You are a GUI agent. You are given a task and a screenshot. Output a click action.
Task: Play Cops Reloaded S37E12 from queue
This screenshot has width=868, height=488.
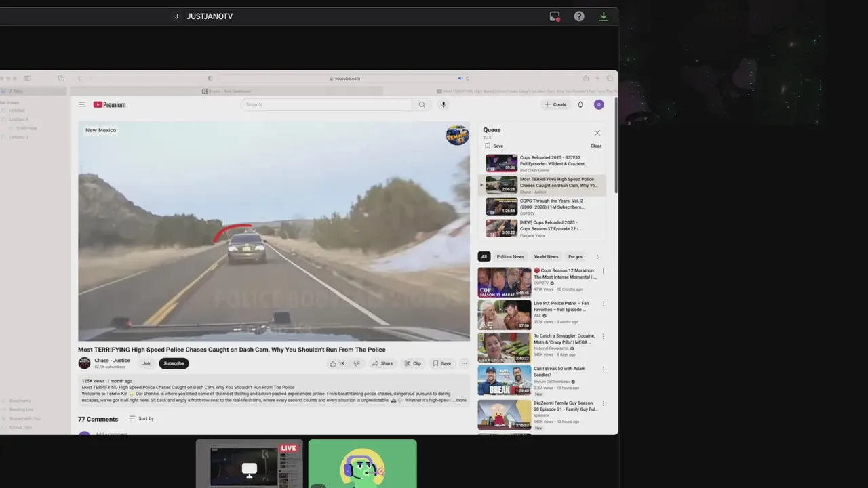tap(542, 163)
